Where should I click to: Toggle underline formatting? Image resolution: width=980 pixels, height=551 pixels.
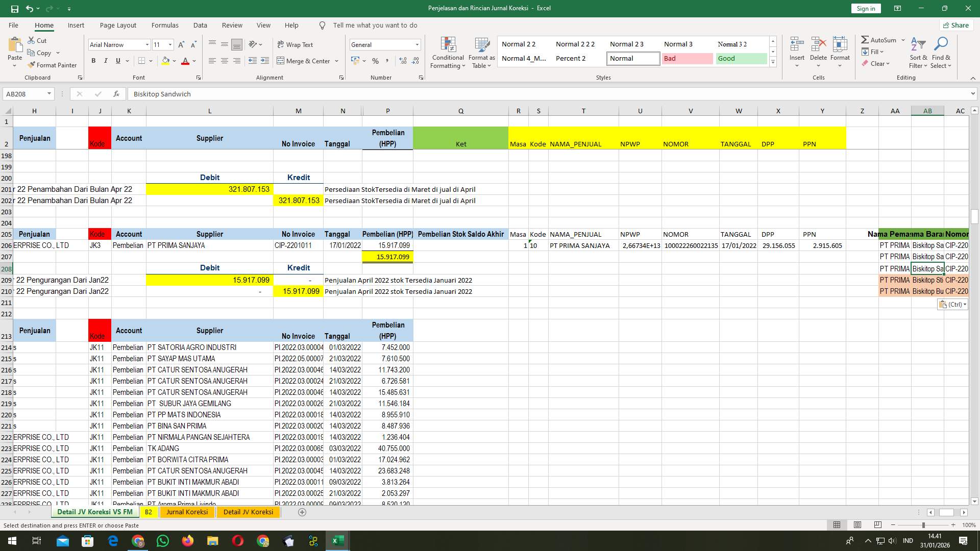point(117,61)
